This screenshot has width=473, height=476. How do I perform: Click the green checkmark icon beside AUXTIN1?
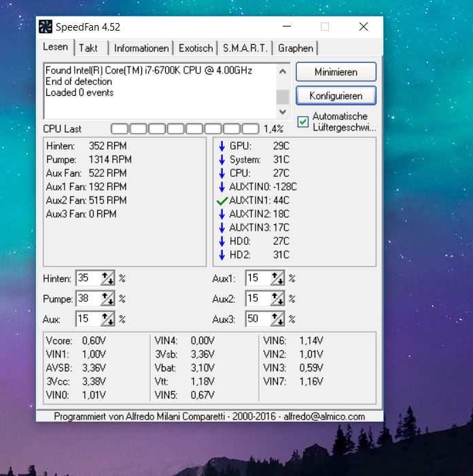click(x=222, y=201)
